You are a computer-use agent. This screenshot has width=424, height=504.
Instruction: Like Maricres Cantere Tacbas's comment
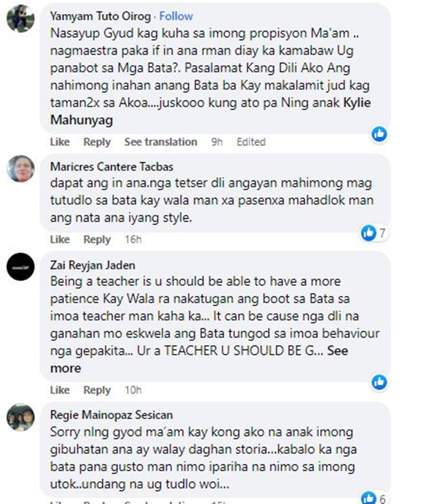(60, 240)
